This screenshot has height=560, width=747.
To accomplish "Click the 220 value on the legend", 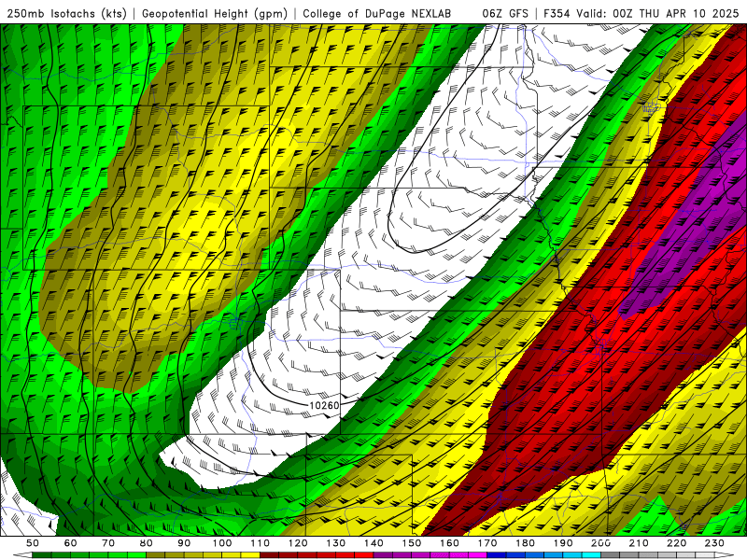I will [x=676, y=543].
